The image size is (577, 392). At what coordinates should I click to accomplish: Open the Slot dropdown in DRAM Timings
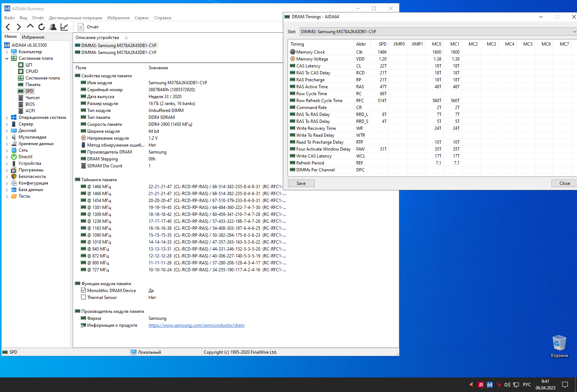438,32
